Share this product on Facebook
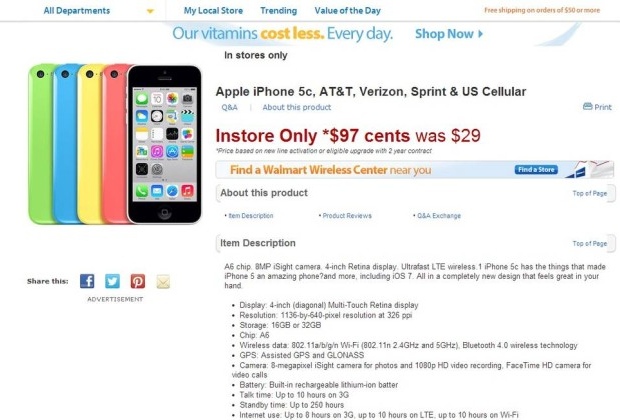Viewport: 620px width, 420px height. pyautogui.click(x=87, y=281)
